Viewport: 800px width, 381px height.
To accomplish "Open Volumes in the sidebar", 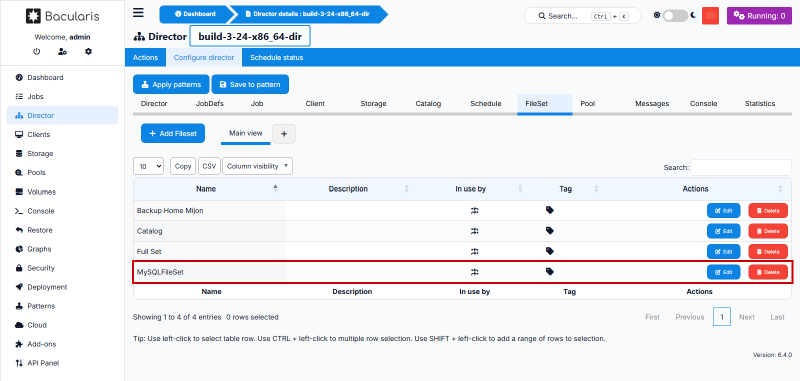I will click(62, 192).
